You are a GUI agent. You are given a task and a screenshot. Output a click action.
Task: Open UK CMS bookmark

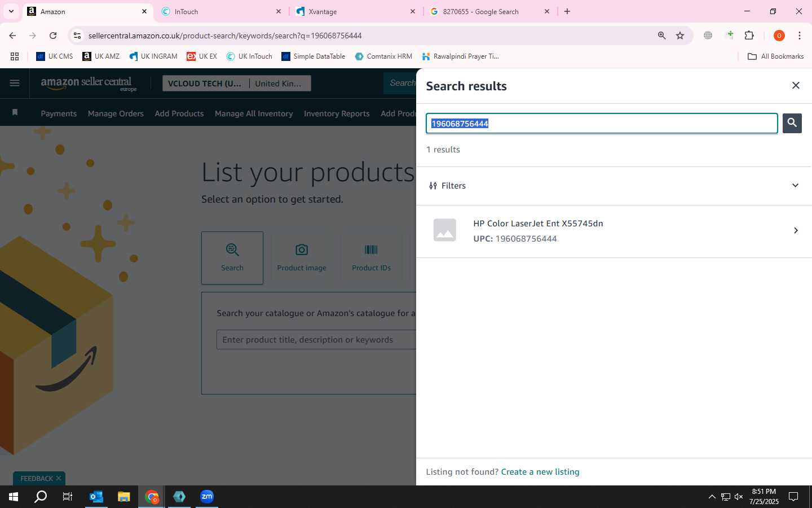[x=55, y=56]
